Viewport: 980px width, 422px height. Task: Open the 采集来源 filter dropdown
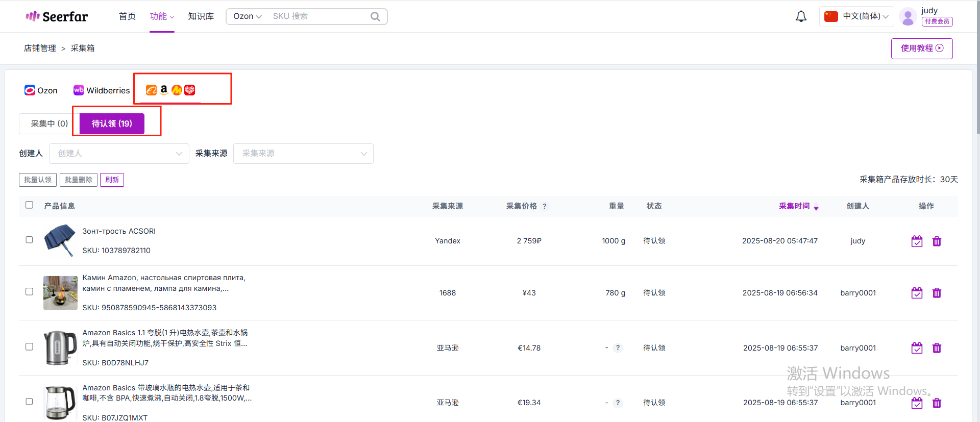coord(303,154)
